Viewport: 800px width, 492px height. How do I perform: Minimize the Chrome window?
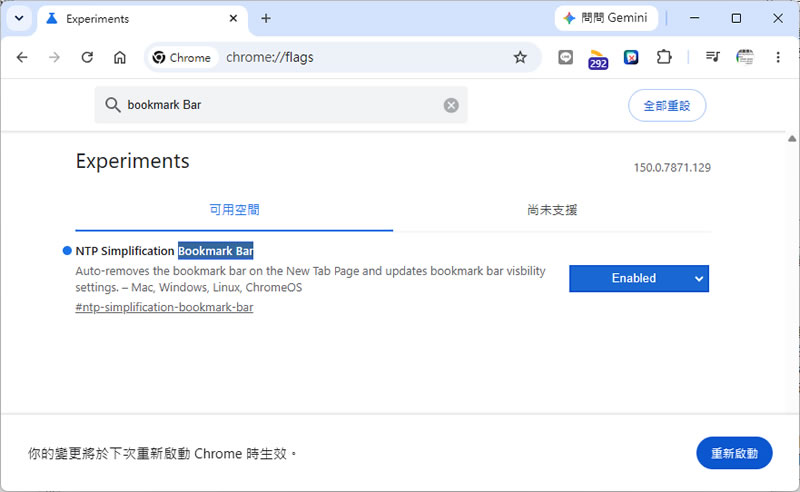coord(694,18)
